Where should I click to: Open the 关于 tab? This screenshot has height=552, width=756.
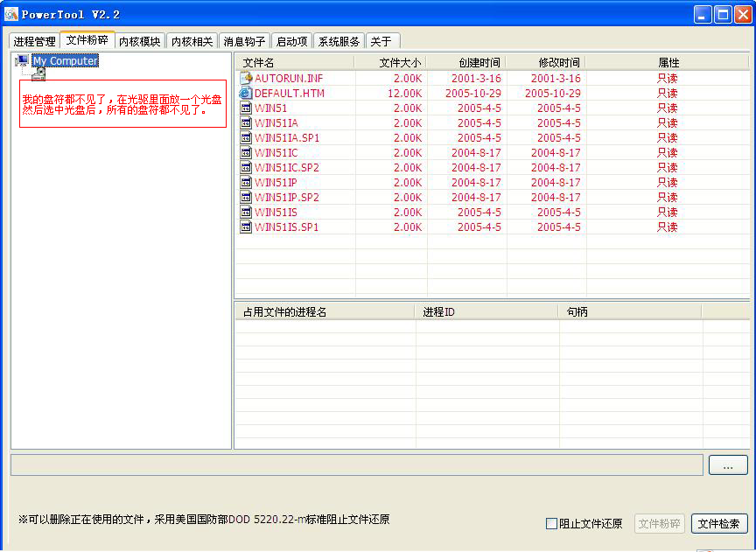point(381,41)
